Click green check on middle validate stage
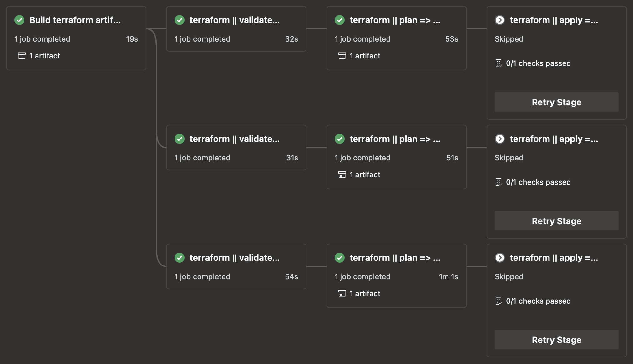This screenshot has height=364, width=633. click(180, 139)
